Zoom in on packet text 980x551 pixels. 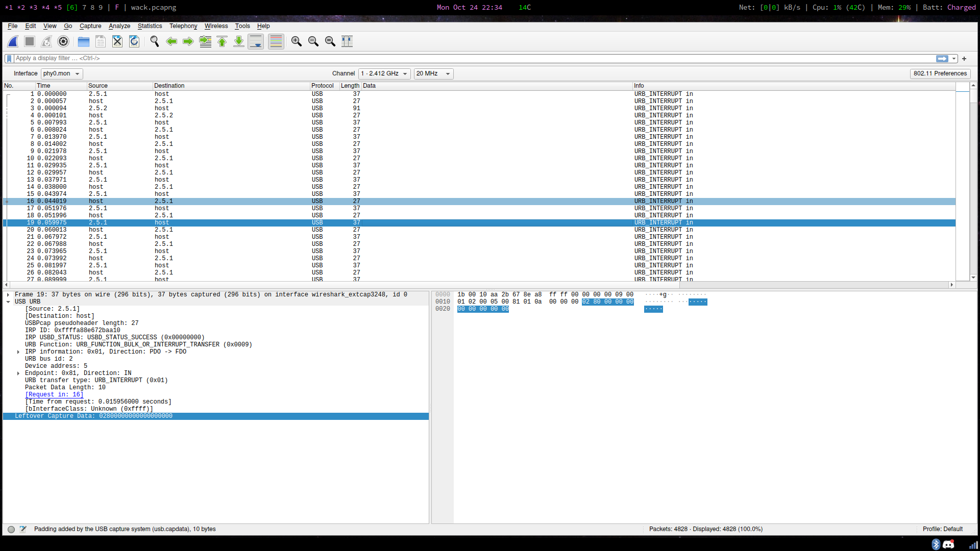pos(297,42)
